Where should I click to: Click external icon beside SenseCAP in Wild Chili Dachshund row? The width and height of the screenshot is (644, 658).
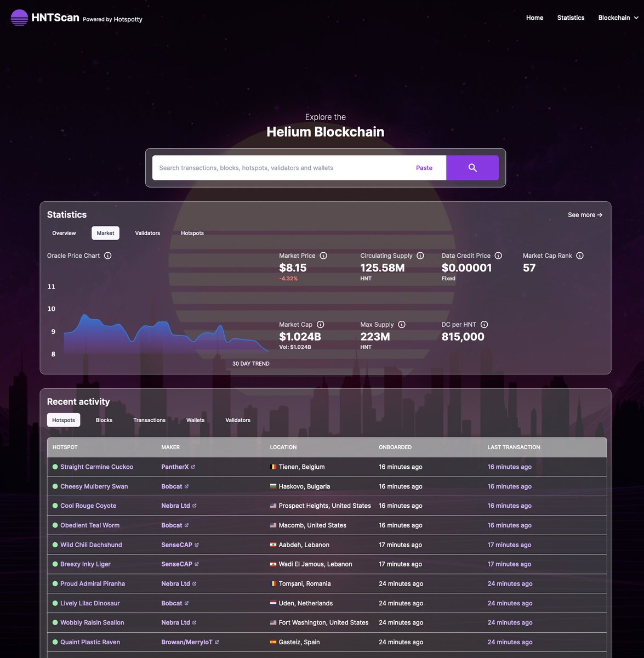click(x=197, y=545)
